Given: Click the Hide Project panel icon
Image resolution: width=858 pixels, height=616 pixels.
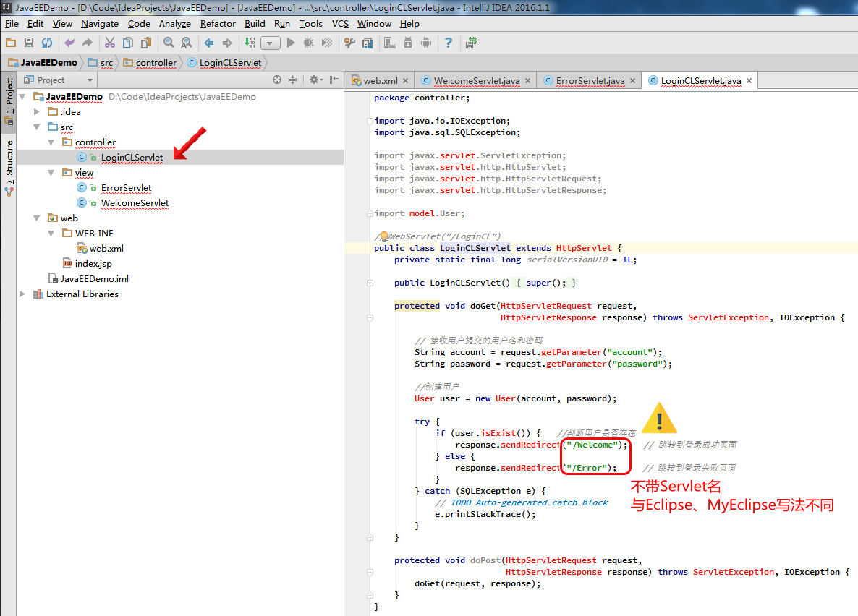Looking at the screenshot, I should tap(334, 80).
